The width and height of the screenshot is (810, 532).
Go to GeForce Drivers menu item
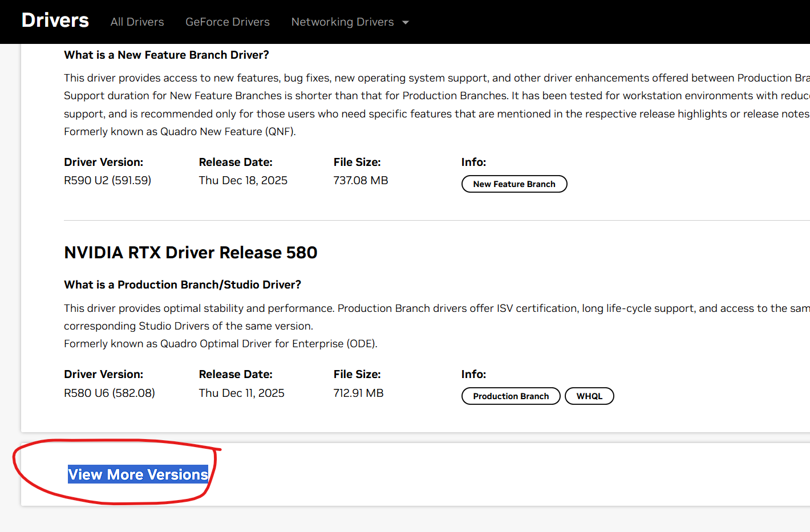tap(228, 22)
